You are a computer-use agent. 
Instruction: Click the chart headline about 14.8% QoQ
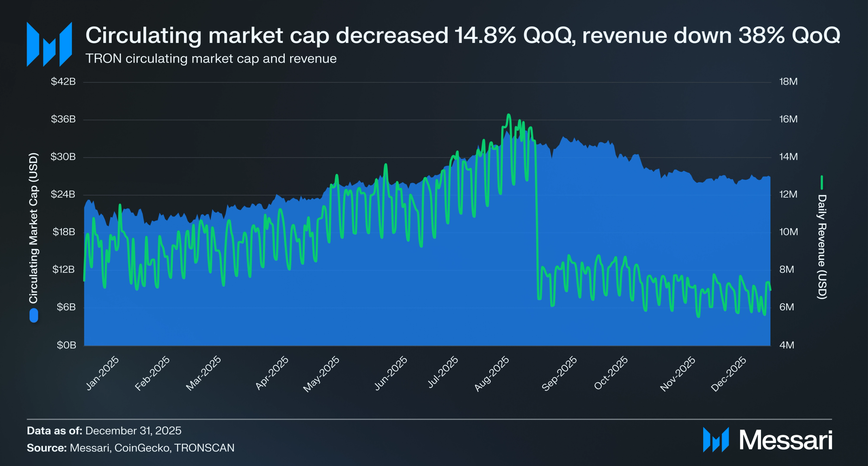(462, 35)
